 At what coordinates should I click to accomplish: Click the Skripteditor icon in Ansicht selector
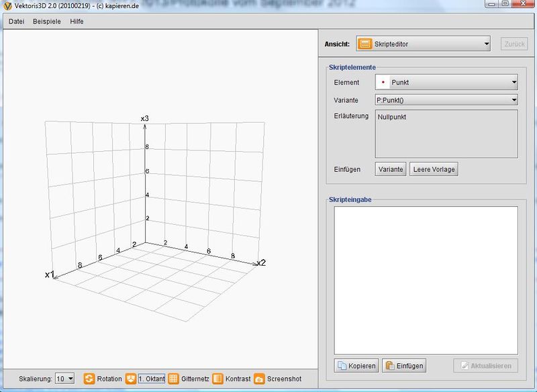(x=365, y=44)
